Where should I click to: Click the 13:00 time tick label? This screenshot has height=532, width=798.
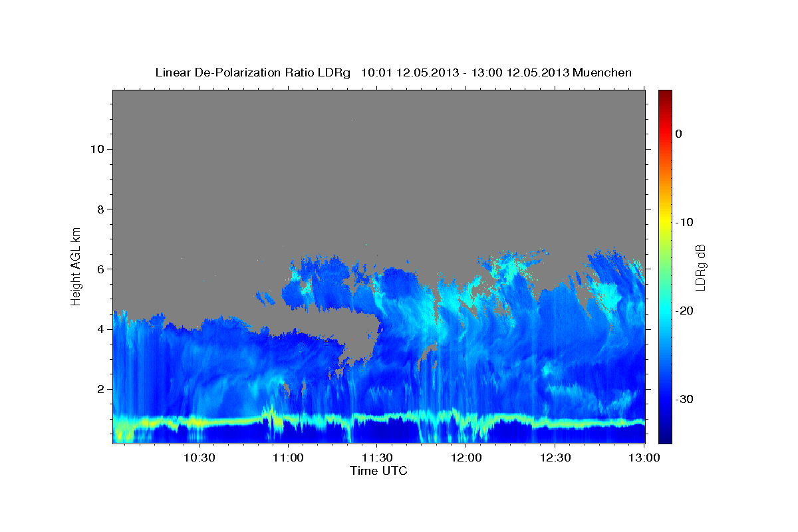click(x=644, y=458)
